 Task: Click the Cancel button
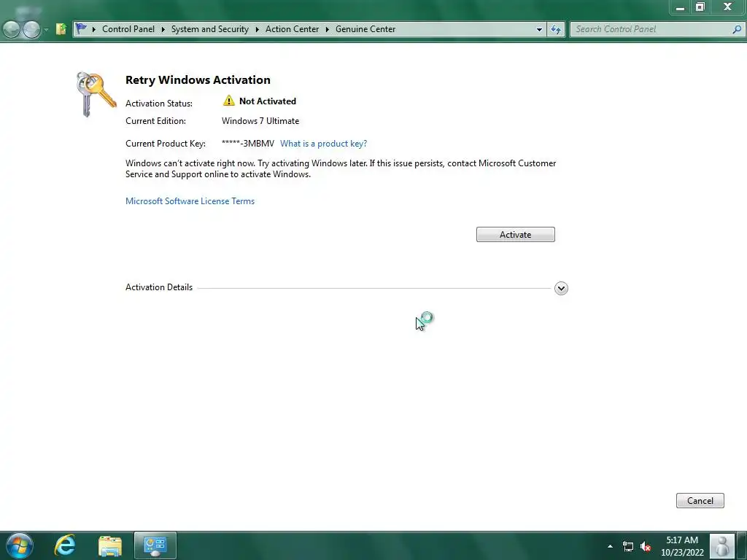[x=700, y=500]
